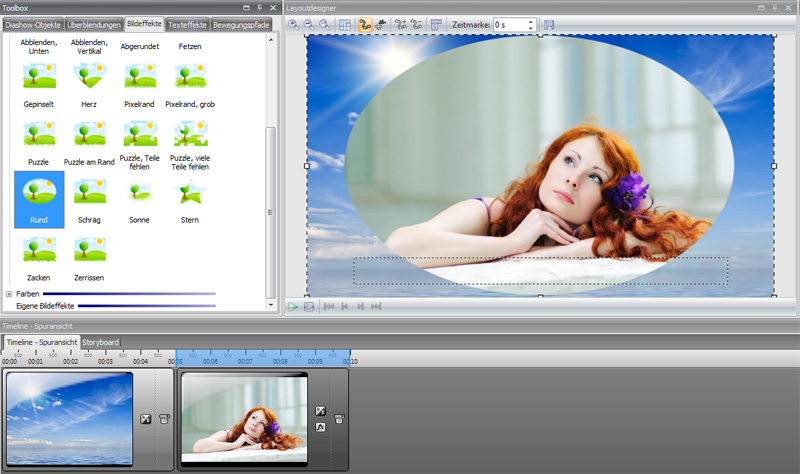Zoom out in the Layoutdesigner toolbar
The image size is (800, 474).
[x=309, y=24]
